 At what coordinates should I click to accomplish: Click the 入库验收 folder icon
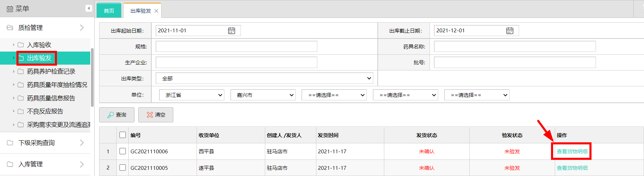pyautogui.click(x=21, y=45)
